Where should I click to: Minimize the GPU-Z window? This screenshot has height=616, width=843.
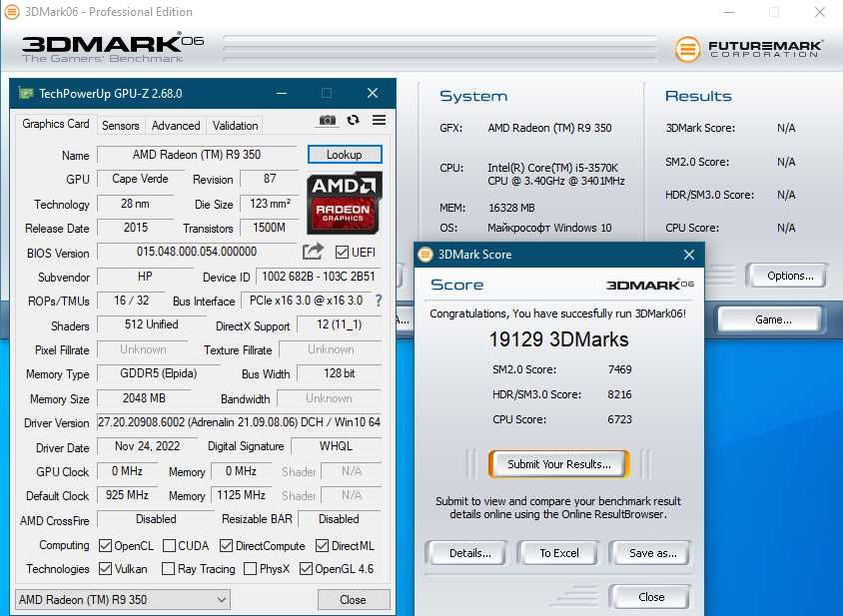(x=282, y=93)
